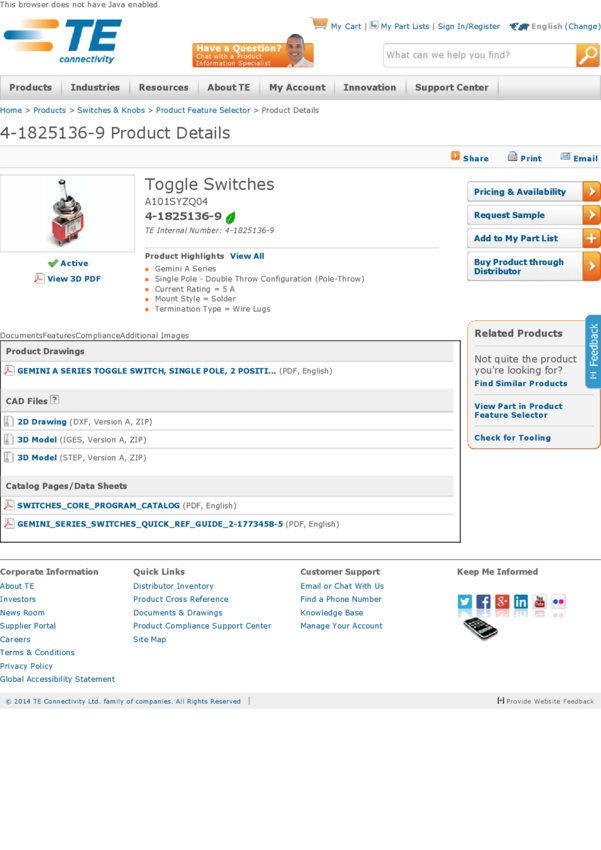The image size is (601, 850).
Task: Click the Email envelope icon
Action: click(x=565, y=157)
